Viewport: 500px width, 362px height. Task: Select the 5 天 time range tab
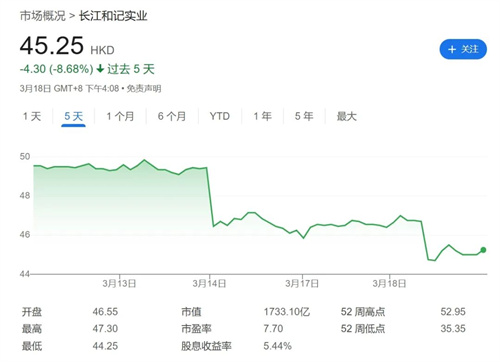tap(73, 116)
